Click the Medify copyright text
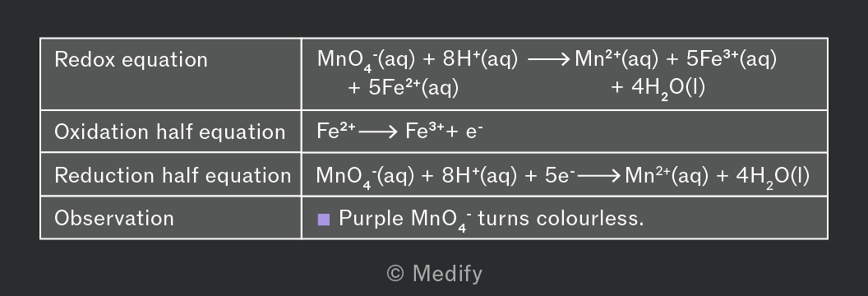The height and width of the screenshot is (296, 868). [435, 273]
